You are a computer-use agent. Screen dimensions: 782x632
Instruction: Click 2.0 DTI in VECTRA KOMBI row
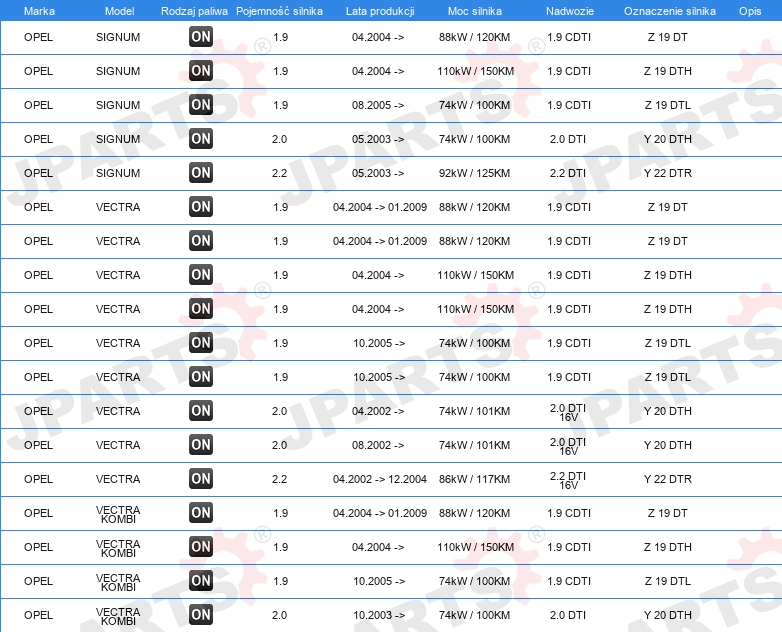568,615
